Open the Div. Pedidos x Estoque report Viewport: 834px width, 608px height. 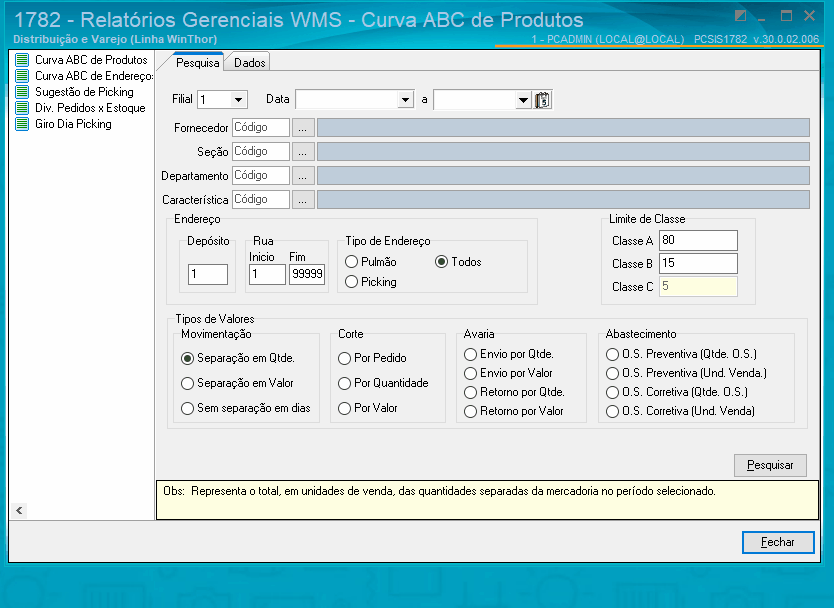[x=90, y=108]
